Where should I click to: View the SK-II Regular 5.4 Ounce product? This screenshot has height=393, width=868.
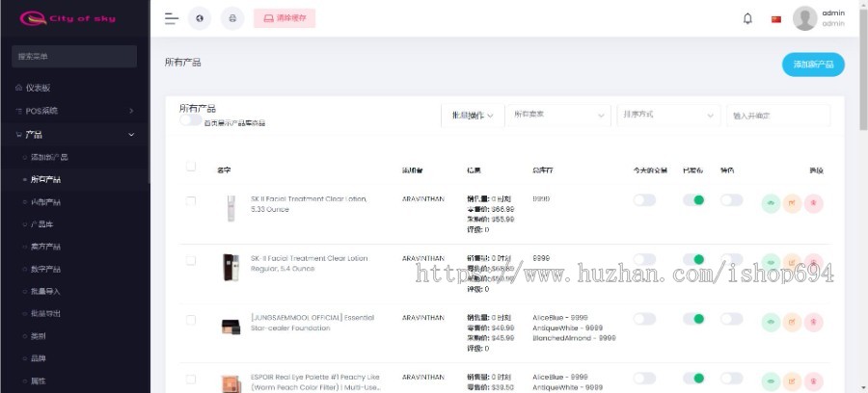(x=771, y=263)
